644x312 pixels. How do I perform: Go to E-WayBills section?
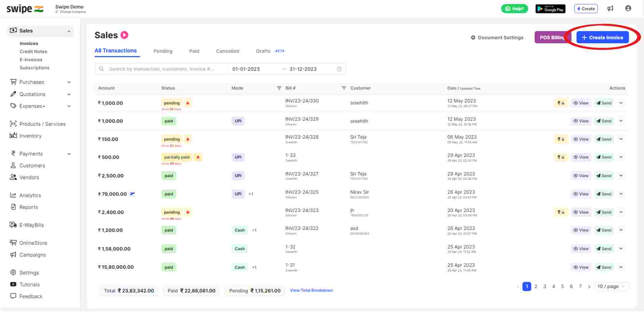click(27, 225)
